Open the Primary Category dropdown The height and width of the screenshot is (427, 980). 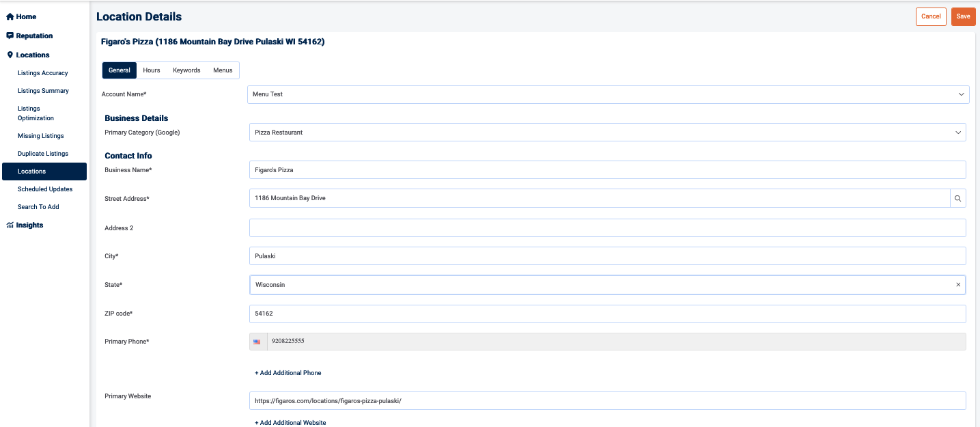[x=957, y=133]
